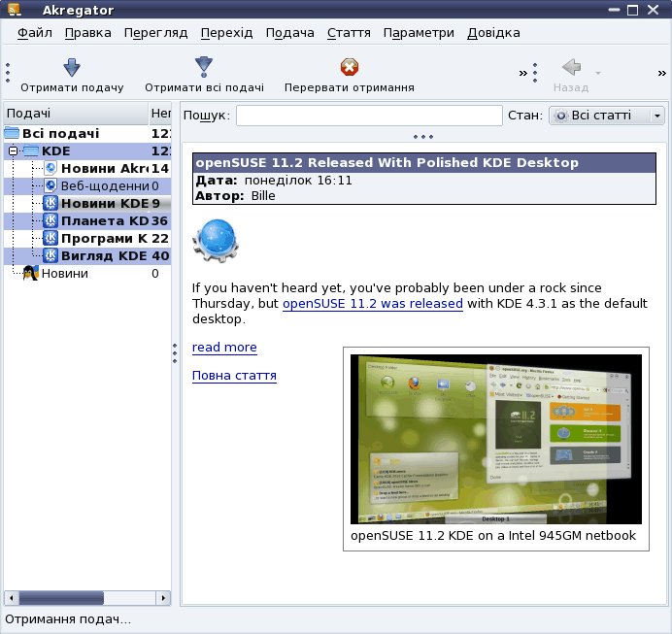
Task: Open the 'Повна стаття' link
Action: coord(234,376)
